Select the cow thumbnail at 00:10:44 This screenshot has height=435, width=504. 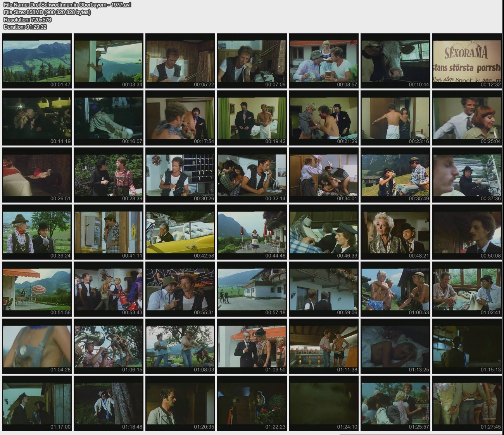pyautogui.click(x=395, y=61)
